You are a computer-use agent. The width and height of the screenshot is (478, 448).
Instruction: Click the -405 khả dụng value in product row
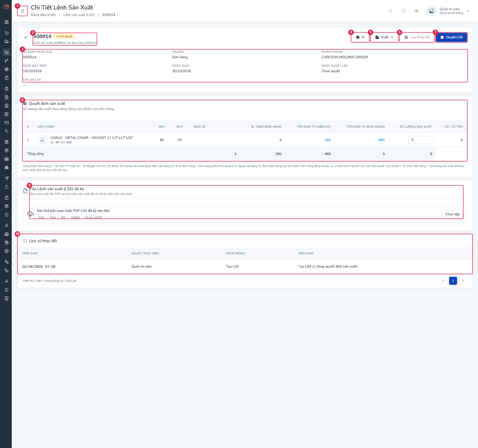381,140
